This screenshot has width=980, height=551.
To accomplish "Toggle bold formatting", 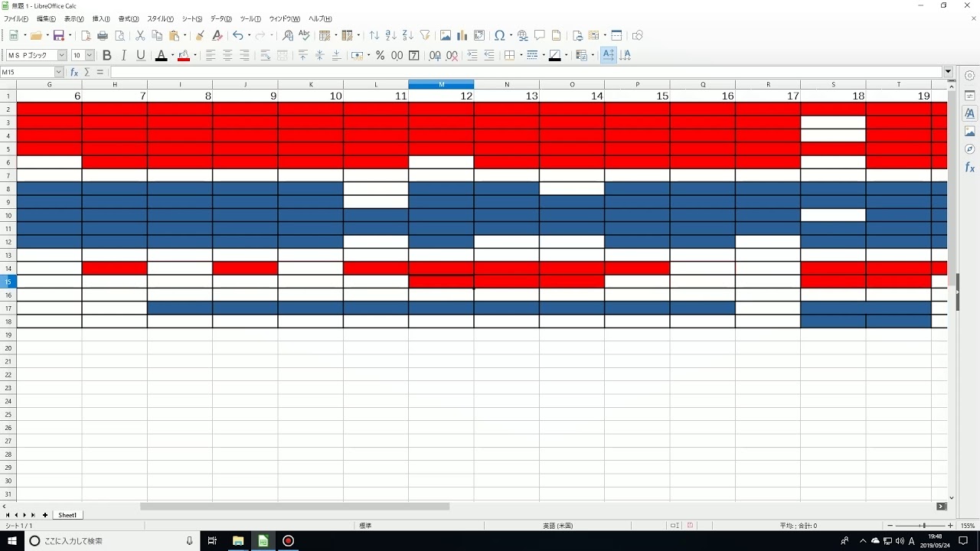I will click(106, 55).
